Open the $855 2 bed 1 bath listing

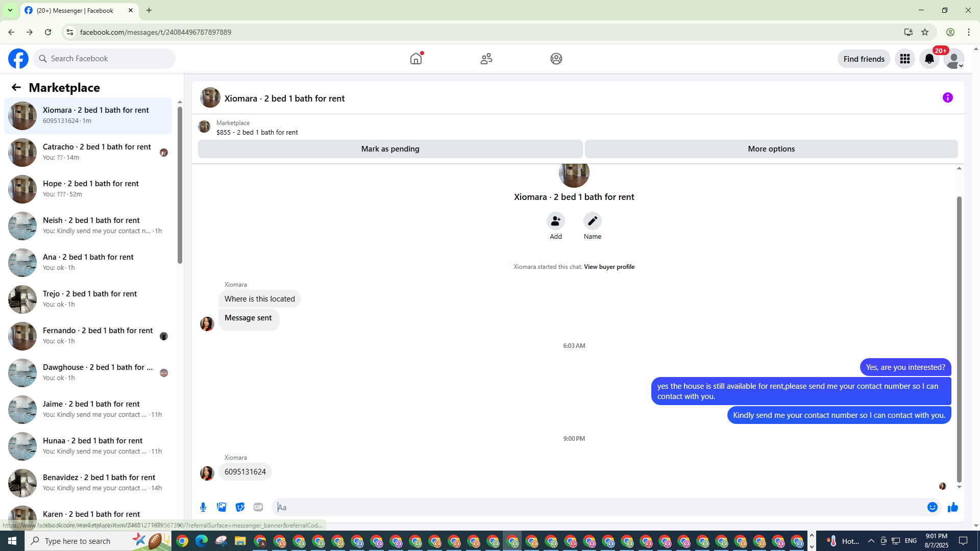pos(257,132)
